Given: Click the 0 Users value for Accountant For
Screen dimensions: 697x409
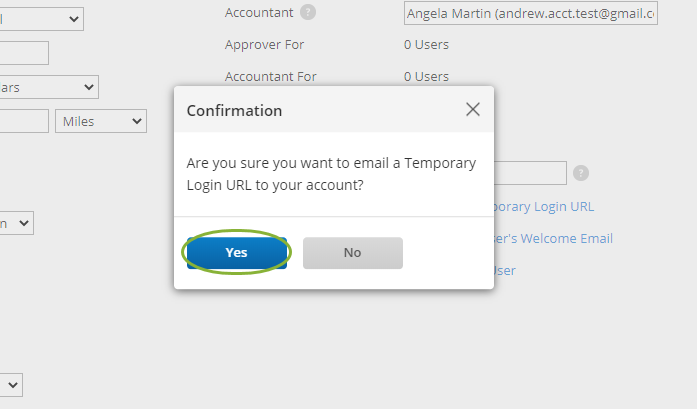Looking at the screenshot, I should tap(426, 76).
